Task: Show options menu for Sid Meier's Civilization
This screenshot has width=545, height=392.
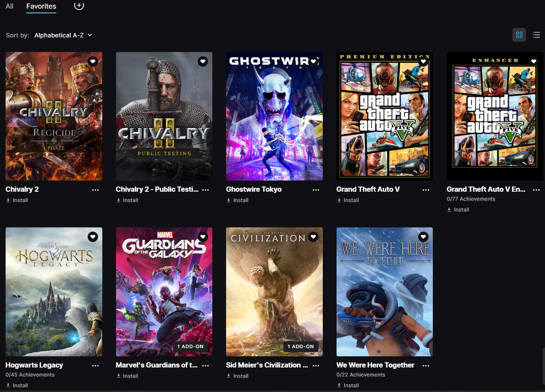Action: coord(316,365)
